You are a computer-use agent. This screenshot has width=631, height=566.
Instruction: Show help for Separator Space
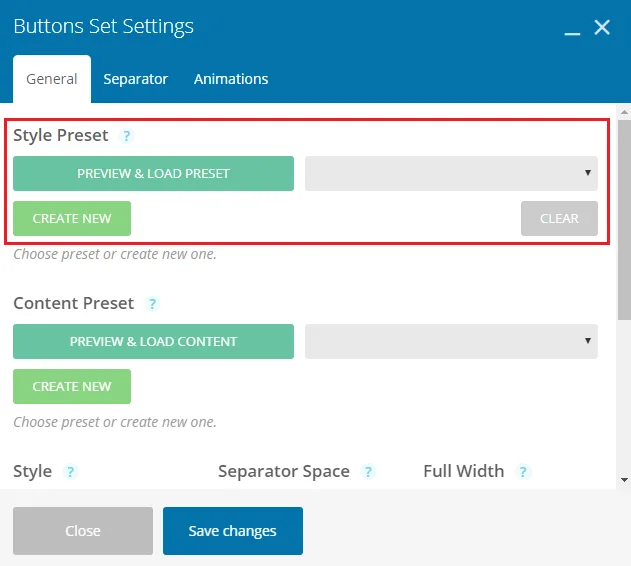pyautogui.click(x=368, y=472)
